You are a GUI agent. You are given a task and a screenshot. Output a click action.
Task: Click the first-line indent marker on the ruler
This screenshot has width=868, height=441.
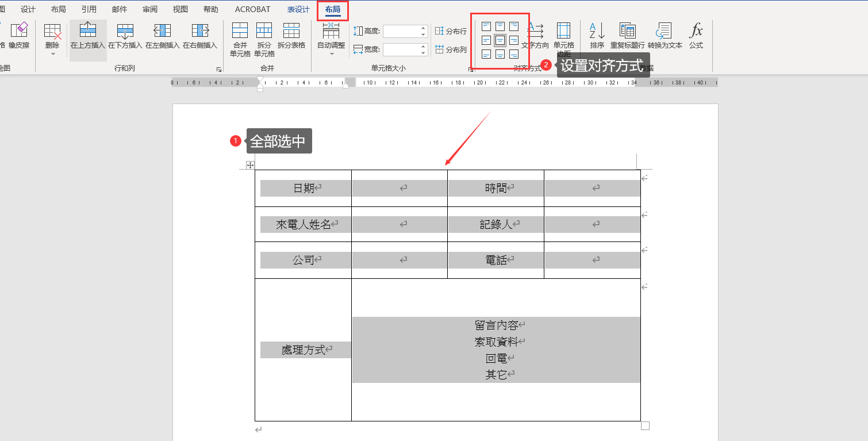pos(260,79)
